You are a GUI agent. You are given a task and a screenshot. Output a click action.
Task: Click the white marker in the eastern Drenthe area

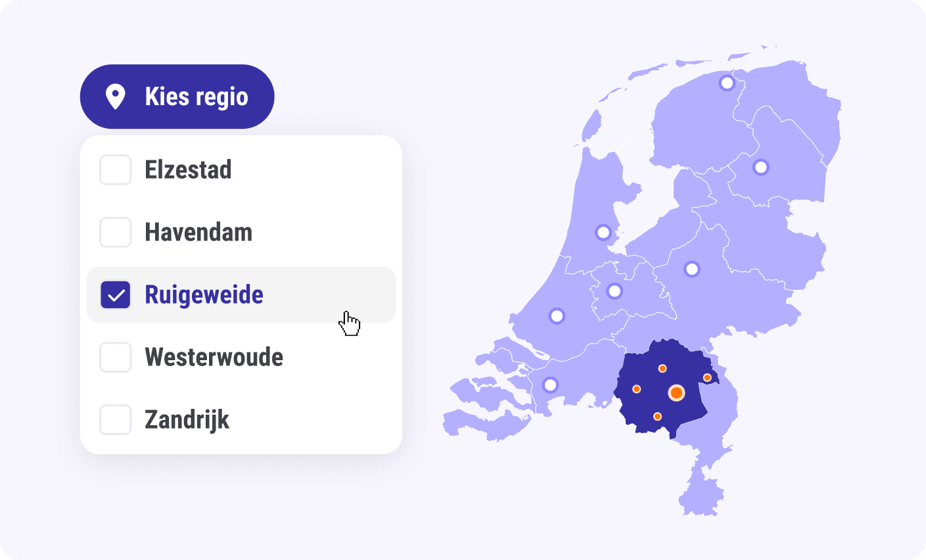pyautogui.click(x=760, y=168)
